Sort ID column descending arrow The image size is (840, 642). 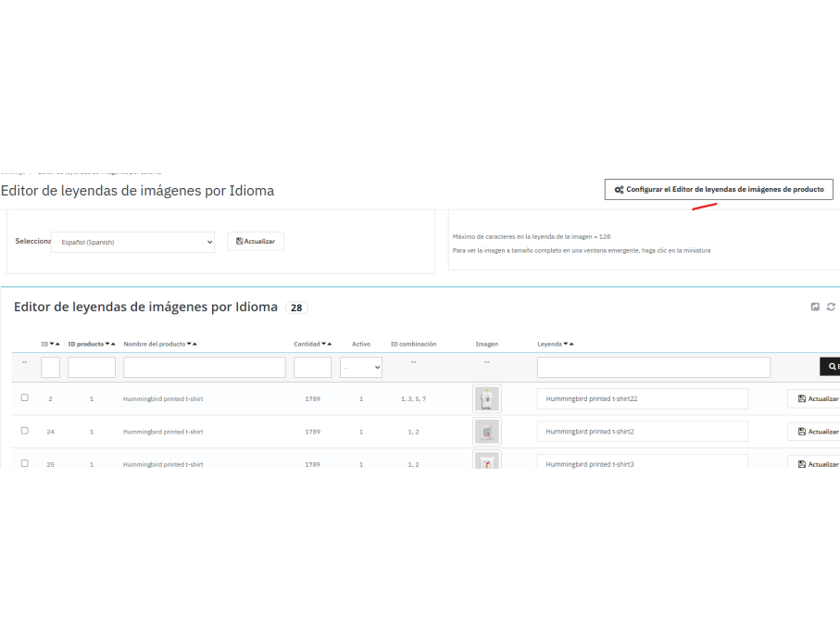(x=52, y=344)
